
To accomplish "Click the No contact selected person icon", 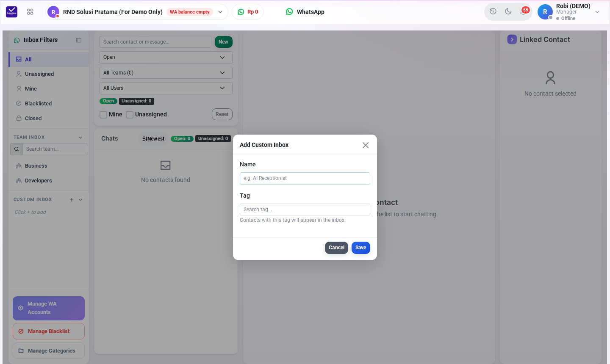I will (550, 77).
